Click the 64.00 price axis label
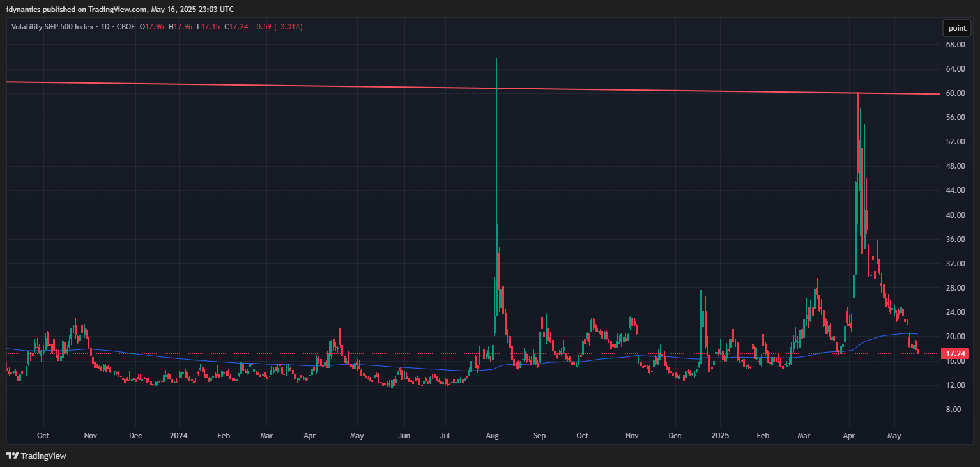 tap(955, 69)
